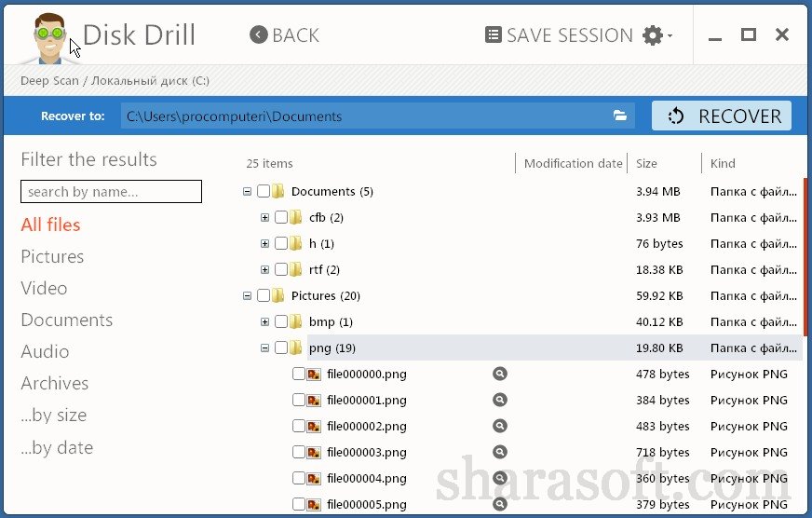Collapse the Pictures (20) tree node
The height and width of the screenshot is (518, 812).
click(x=247, y=295)
